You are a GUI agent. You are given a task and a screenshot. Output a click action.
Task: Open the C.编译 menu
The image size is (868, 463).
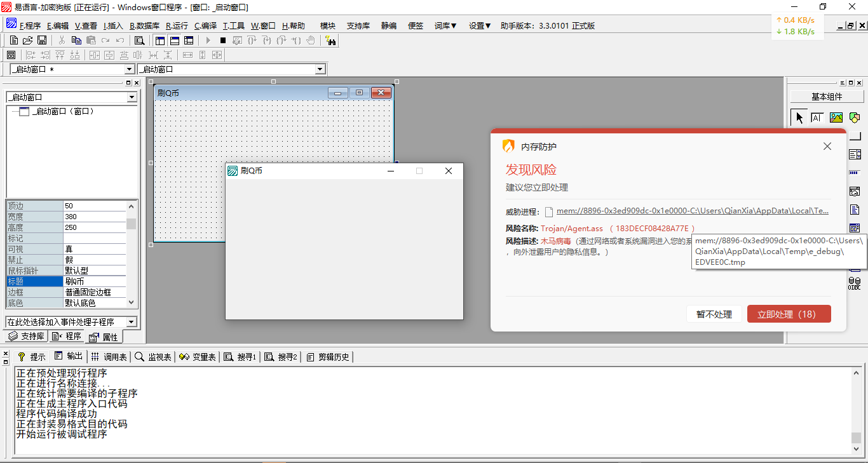(x=205, y=26)
